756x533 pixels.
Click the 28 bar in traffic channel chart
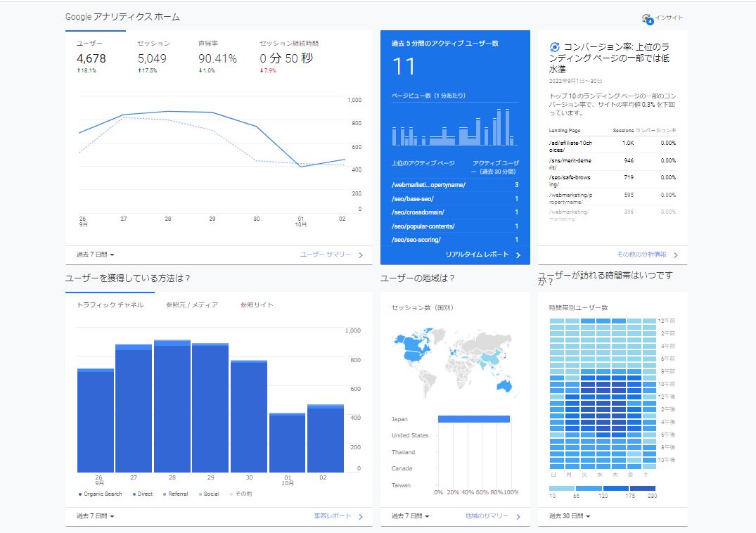[x=172, y=406]
